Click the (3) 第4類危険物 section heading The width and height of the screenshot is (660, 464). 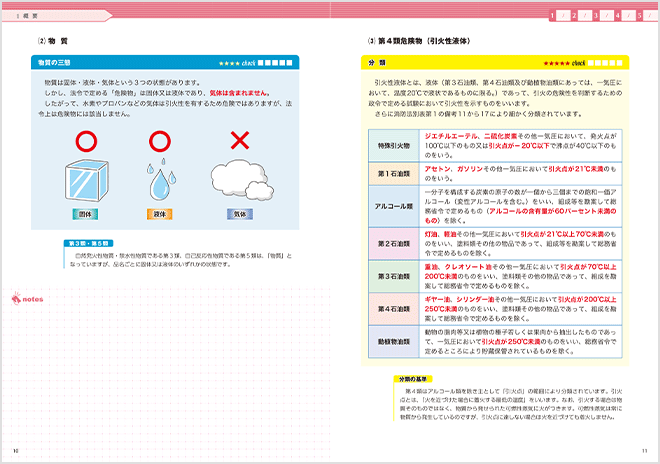coord(419,41)
